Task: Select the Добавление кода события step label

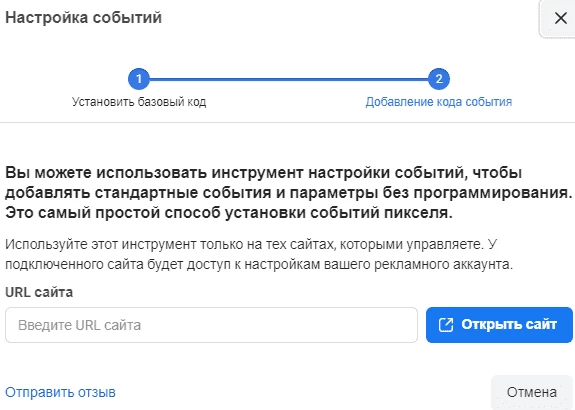Action: tap(439, 102)
